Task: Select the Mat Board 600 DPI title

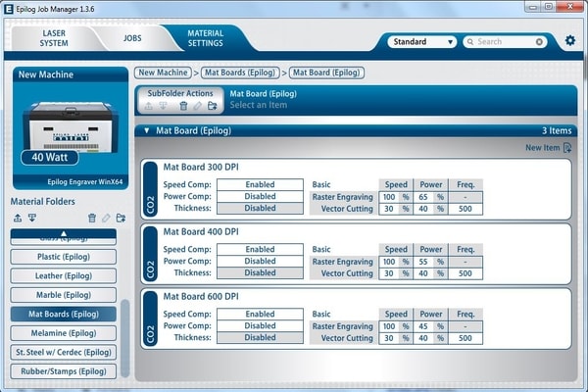Action: click(201, 297)
